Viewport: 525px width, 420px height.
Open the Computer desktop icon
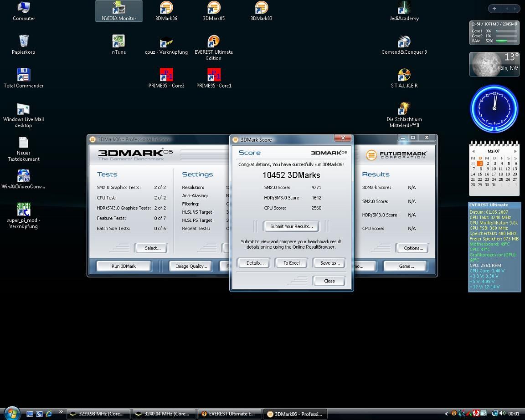coord(24,11)
